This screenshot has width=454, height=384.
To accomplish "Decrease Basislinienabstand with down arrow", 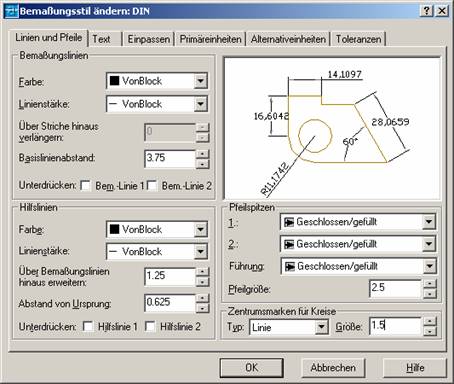I will (202, 163).
